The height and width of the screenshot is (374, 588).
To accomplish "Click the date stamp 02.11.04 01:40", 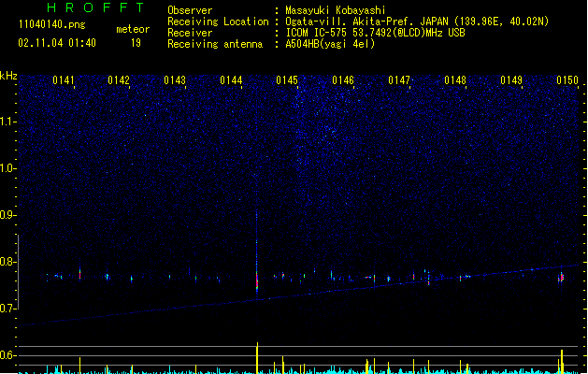I will pyautogui.click(x=57, y=43).
